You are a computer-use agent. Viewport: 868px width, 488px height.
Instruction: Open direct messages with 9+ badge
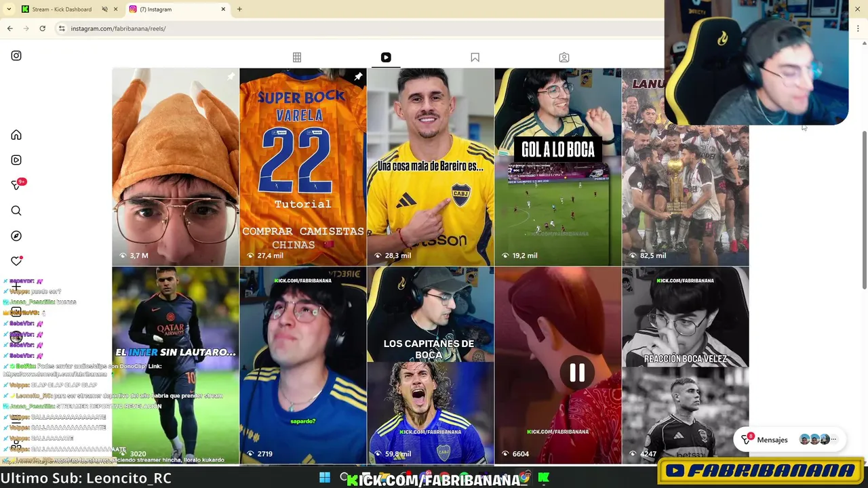point(17,185)
